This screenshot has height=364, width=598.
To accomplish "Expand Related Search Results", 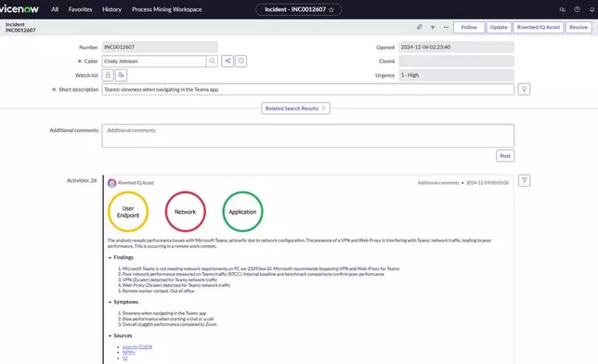I will point(295,109).
